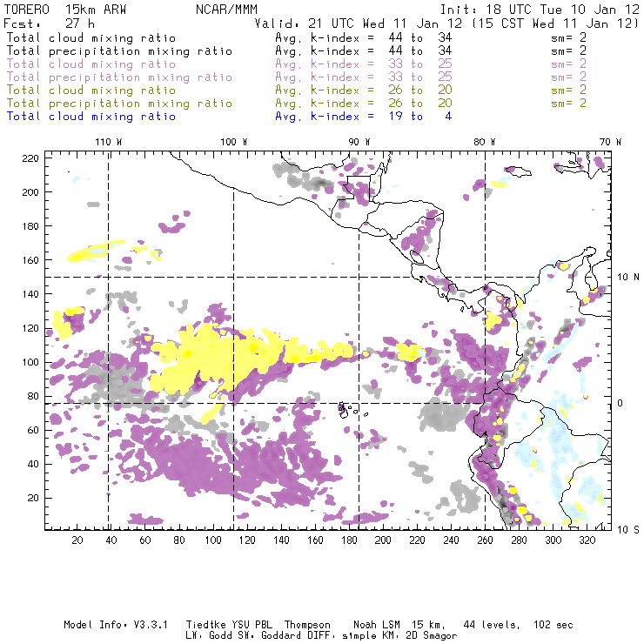Click "220" on the vertical axis

tap(30, 158)
